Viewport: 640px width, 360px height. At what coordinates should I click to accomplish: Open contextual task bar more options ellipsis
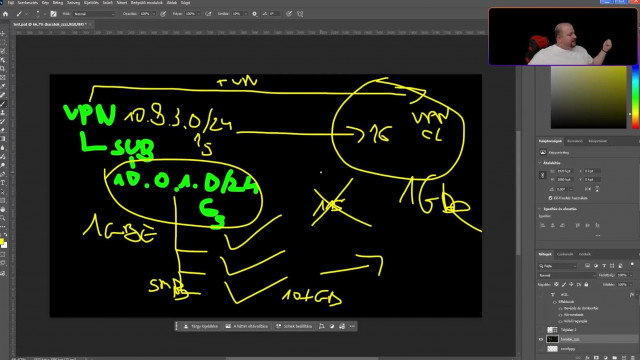click(352, 326)
